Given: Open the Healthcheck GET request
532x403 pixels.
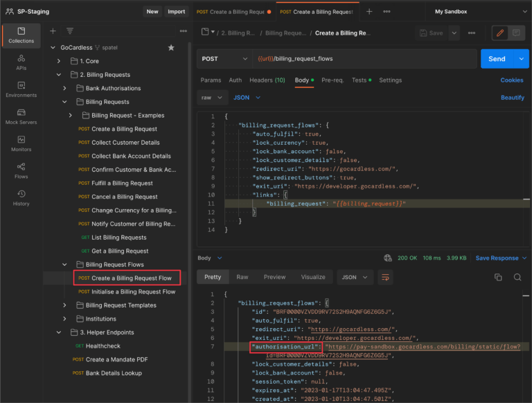Looking at the screenshot, I should pyautogui.click(x=98, y=346).
